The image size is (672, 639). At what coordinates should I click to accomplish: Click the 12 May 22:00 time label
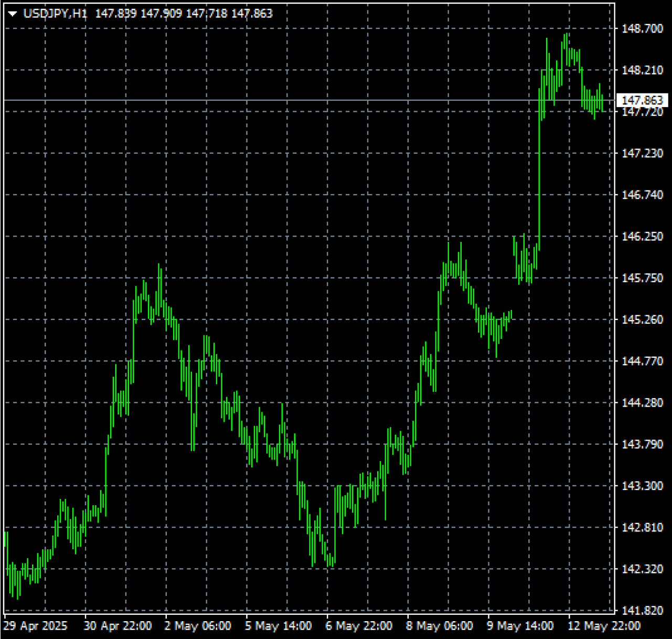pyautogui.click(x=603, y=626)
